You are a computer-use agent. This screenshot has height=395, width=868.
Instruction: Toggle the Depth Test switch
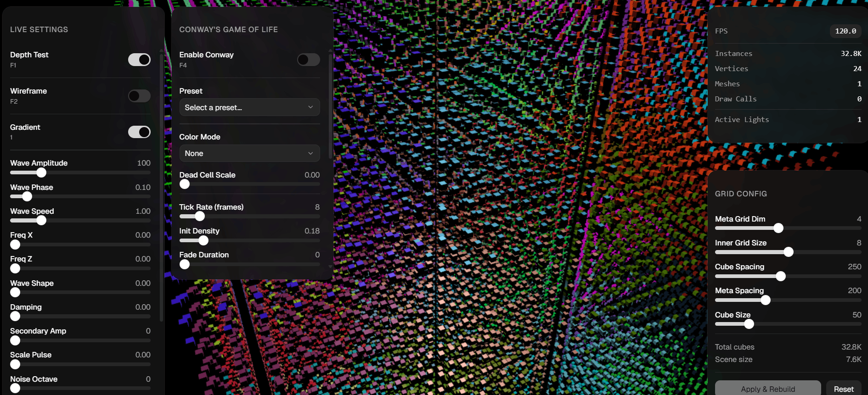(139, 60)
